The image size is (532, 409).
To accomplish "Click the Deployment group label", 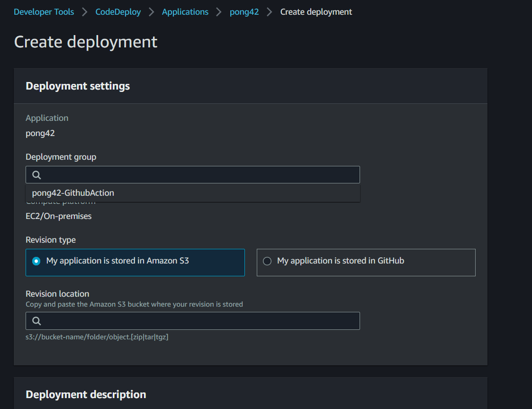I will point(61,157).
